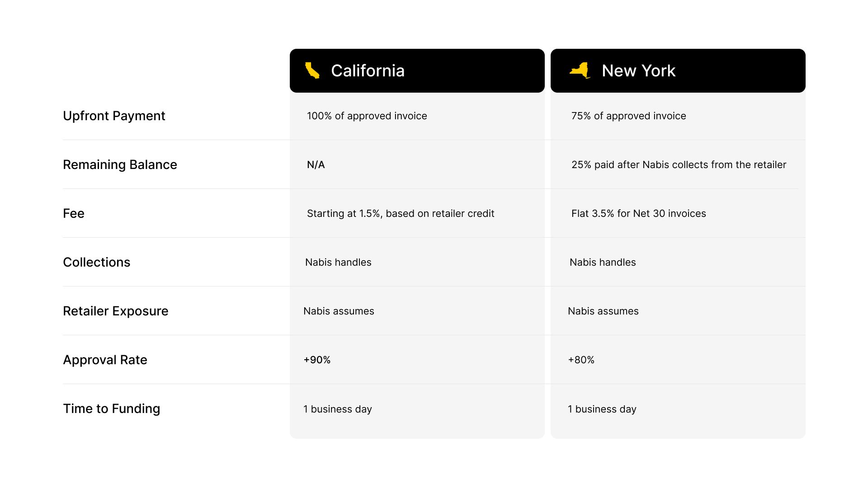Select 'Starting at 1.5%, based on retailer credit'
868x488 pixels.
(400, 213)
